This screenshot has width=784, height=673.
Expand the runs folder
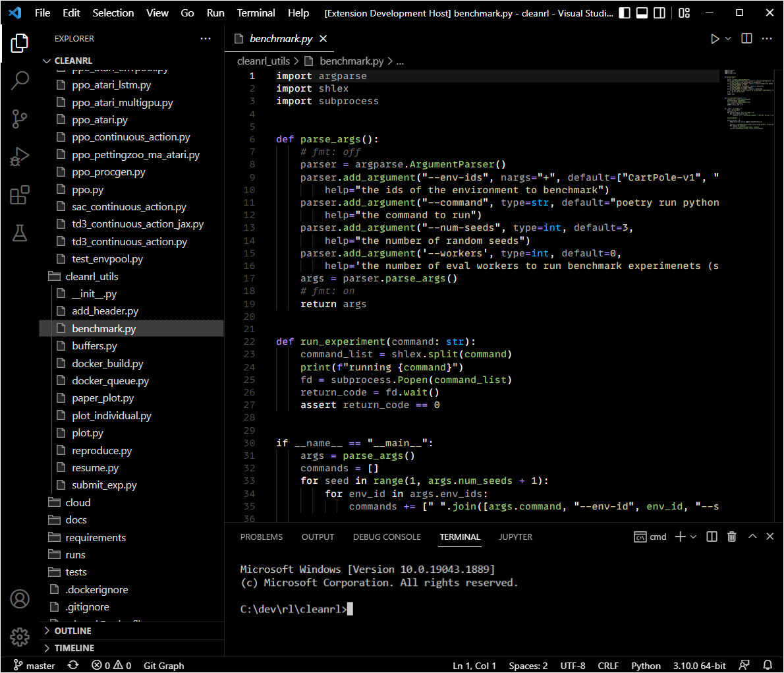tap(132, 554)
